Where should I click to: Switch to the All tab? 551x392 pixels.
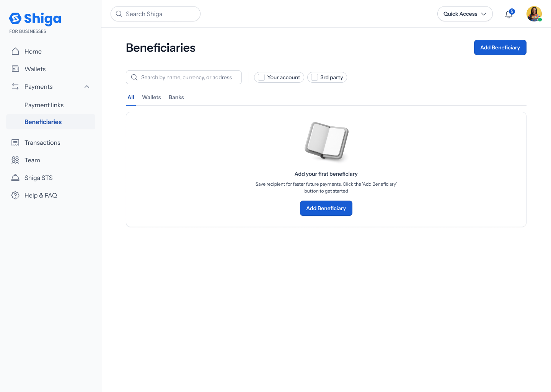(131, 97)
